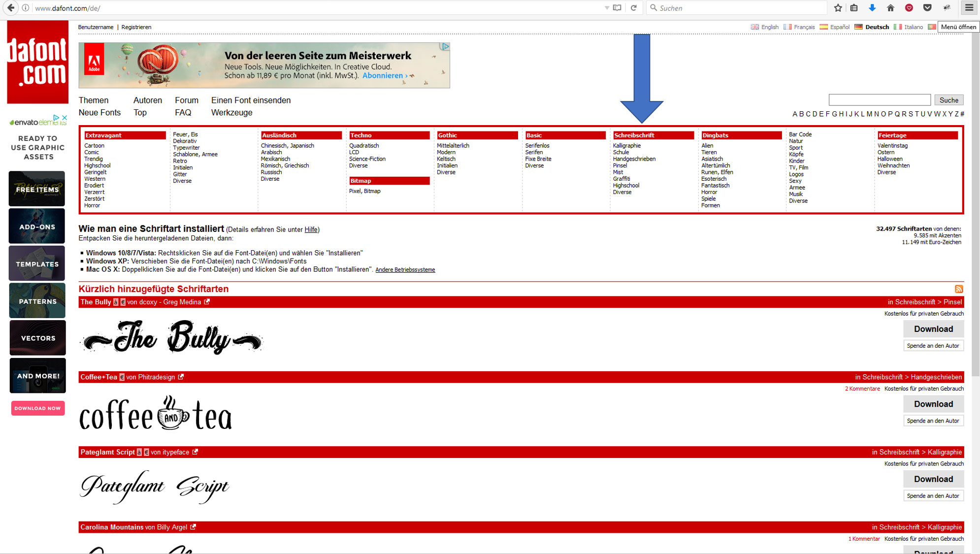Click The Bully font preview image
Image resolution: width=980 pixels, height=554 pixels.
point(171,338)
